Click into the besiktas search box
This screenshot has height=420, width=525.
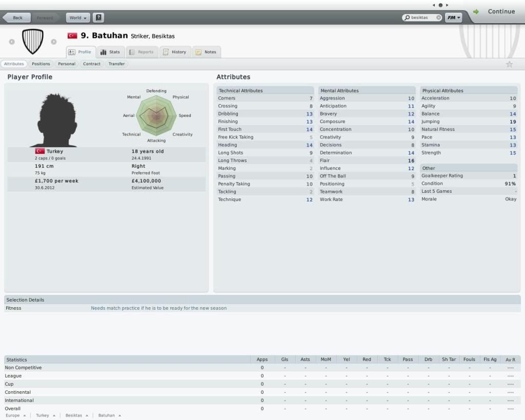click(x=419, y=17)
